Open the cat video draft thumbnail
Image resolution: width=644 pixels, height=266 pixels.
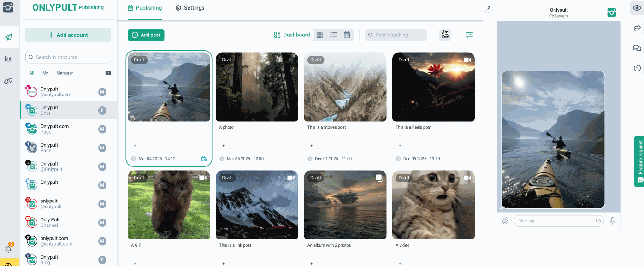433,205
